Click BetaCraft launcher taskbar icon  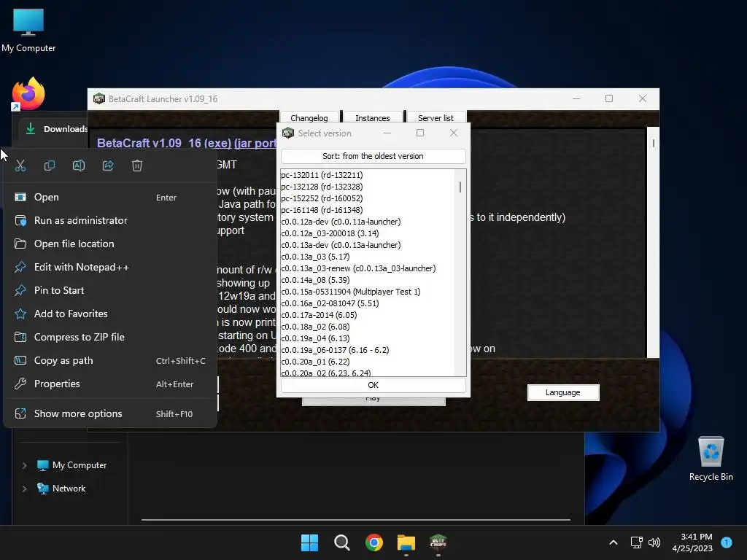coord(438,542)
